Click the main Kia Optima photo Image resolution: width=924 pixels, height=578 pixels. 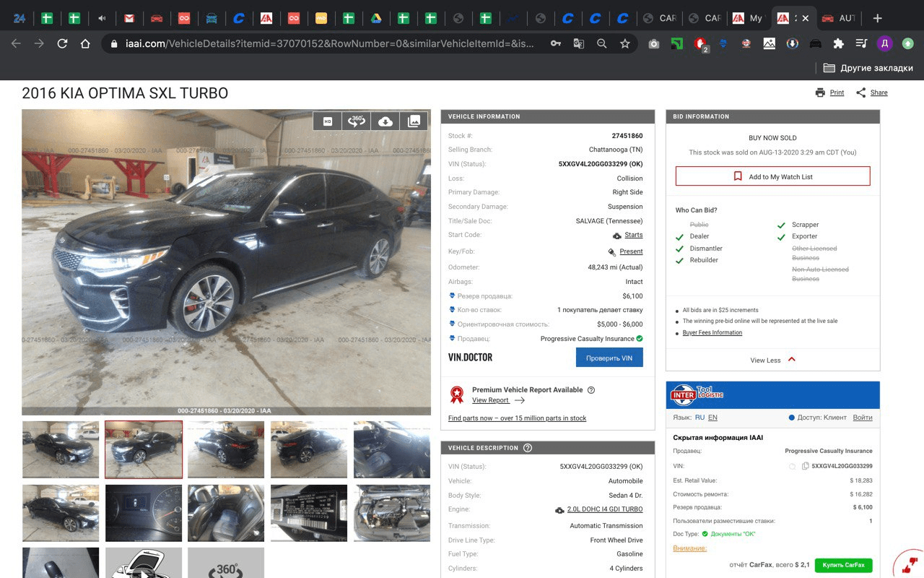(226, 262)
